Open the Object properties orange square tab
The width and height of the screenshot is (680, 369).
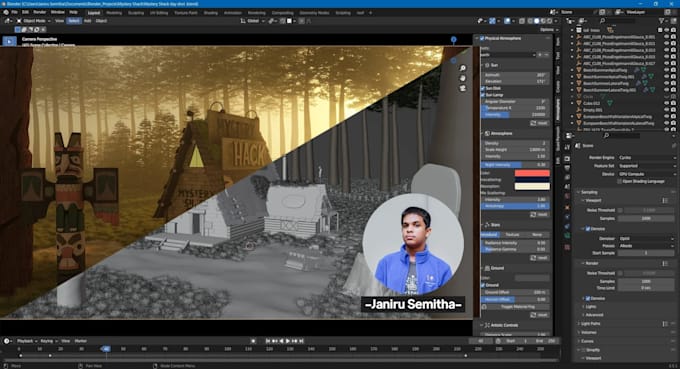coord(567,207)
